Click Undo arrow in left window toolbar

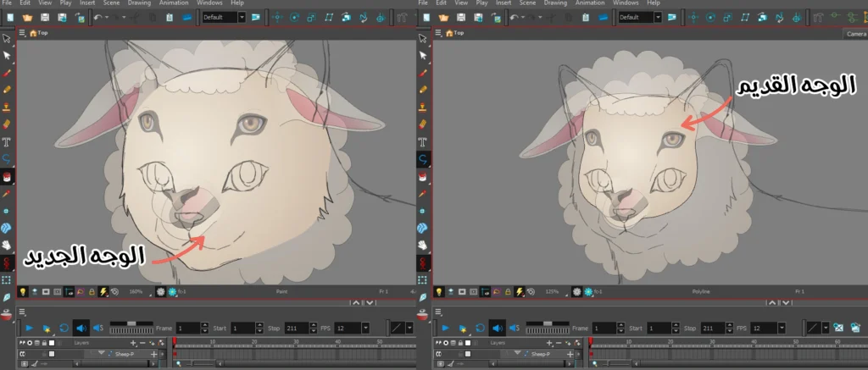[97, 18]
